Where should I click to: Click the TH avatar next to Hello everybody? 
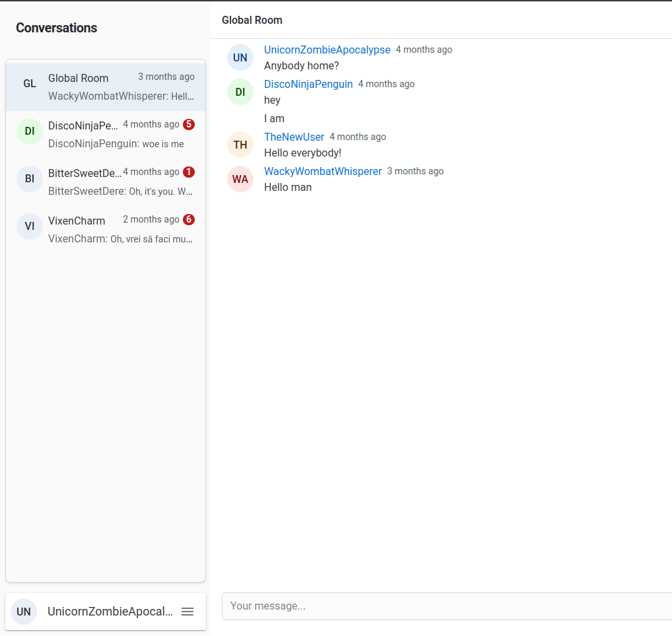coord(240,145)
